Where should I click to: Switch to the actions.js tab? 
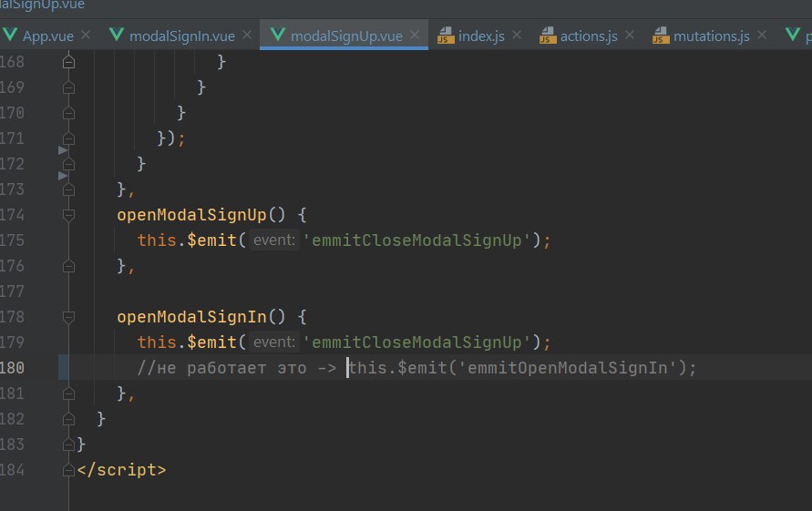tap(589, 36)
